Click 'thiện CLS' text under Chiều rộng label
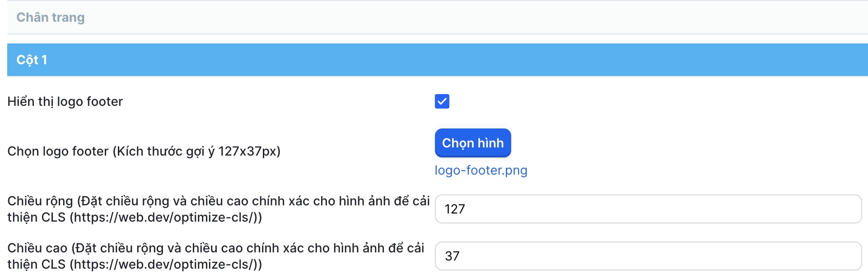 click(36, 218)
